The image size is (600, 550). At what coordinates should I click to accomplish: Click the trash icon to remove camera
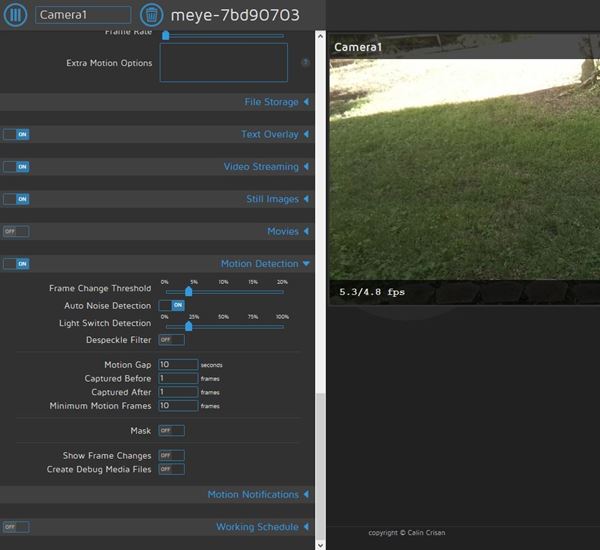coord(152,15)
